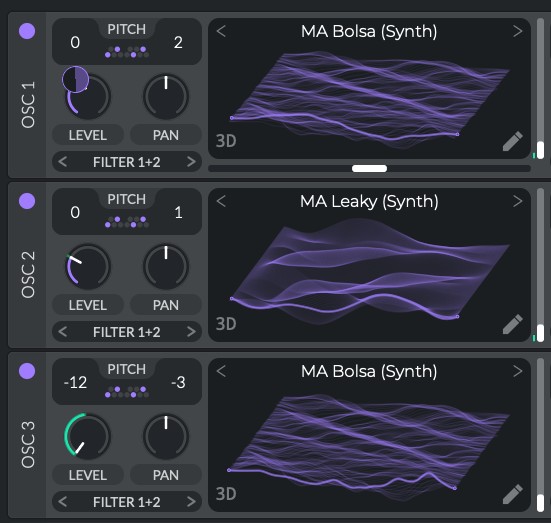Image resolution: width=551 pixels, height=523 pixels.
Task: Click the 3D view label in OSC 2
Action: [x=226, y=324]
